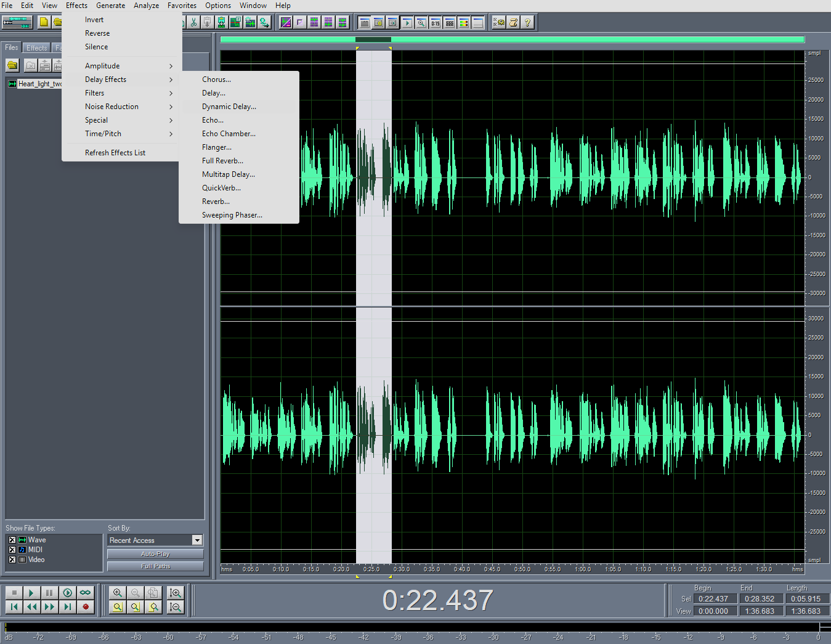This screenshot has height=644, width=831.
Task: Expand the Noise Reduction submenu
Action: pyautogui.click(x=120, y=107)
